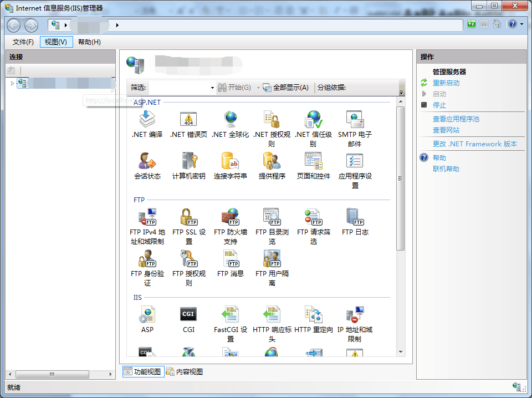Screen dimensions: 532x398
Task: Click the 重新启动 action link
Action: click(x=446, y=83)
